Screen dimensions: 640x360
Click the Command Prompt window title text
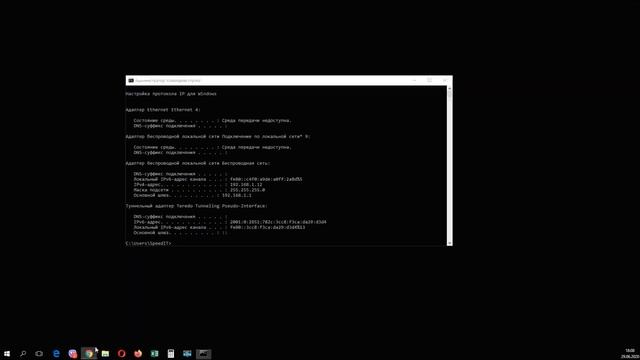(168, 80)
